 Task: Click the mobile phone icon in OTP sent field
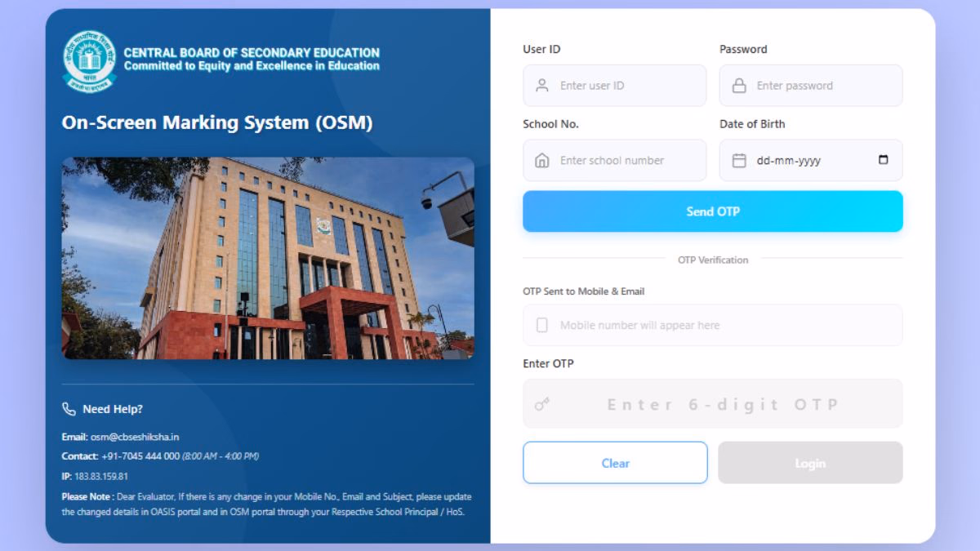click(x=541, y=325)
